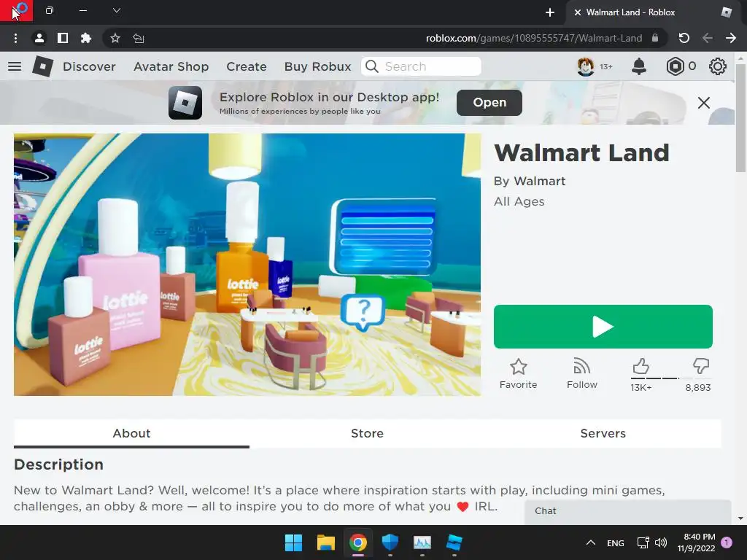Image resolution: width=747 pixels, height=560 pixels.
Task: Reload the page
Action: (684, 38)
